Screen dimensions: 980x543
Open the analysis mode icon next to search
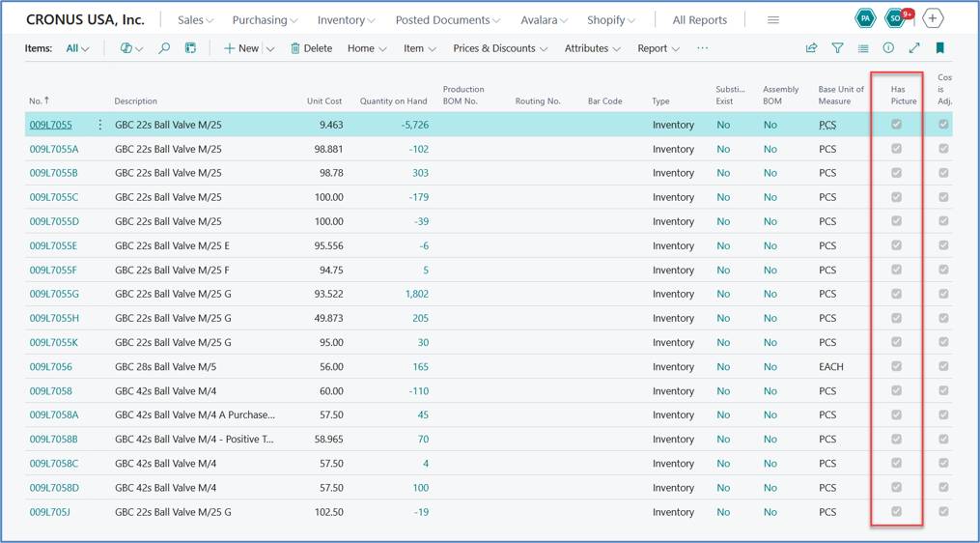[190, 48]
